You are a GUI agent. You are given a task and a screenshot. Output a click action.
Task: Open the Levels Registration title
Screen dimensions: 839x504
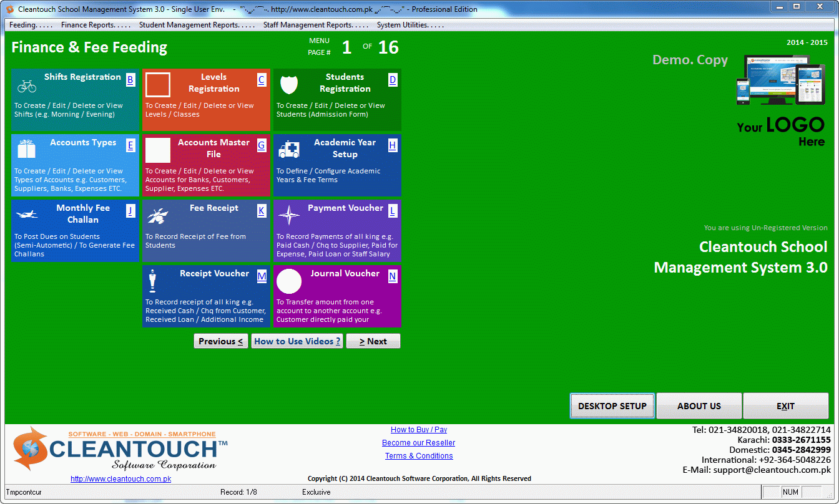(213, 83)
